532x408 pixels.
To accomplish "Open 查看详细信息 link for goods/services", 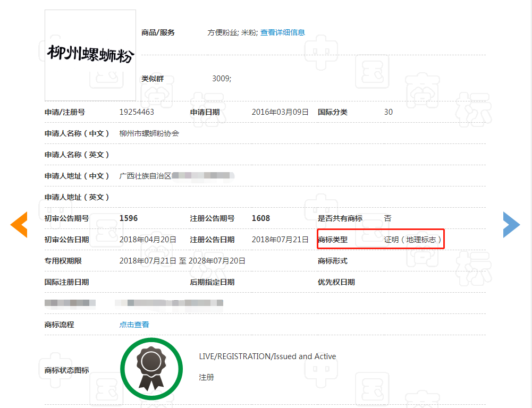I will coord(283,32).
